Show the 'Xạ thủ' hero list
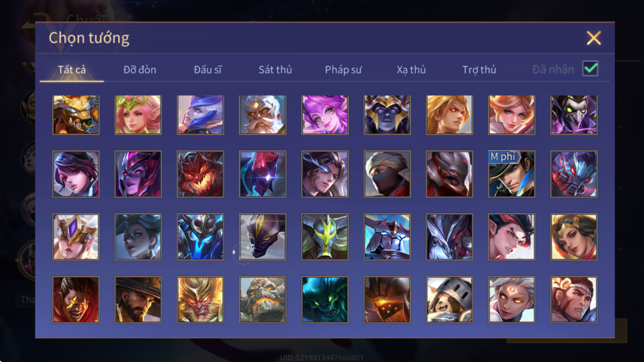Viewport: 644px width, 362px height. tap(411, 70)
